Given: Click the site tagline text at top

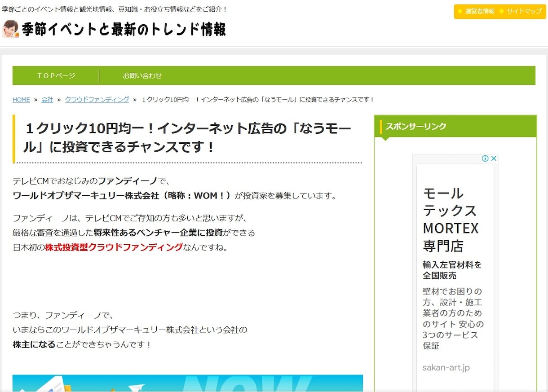Looking at the screenshot, I should (115, 9).
